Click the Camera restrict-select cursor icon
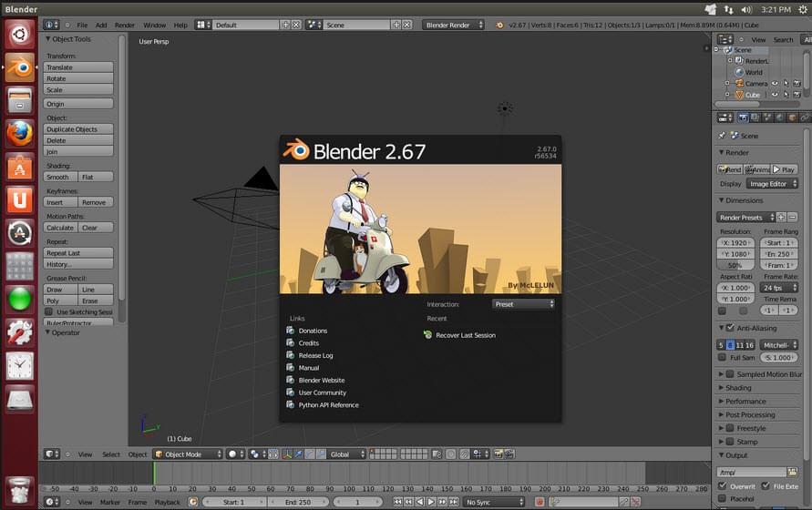This screenshot has height=510, width=812. (x=786, y=84)
